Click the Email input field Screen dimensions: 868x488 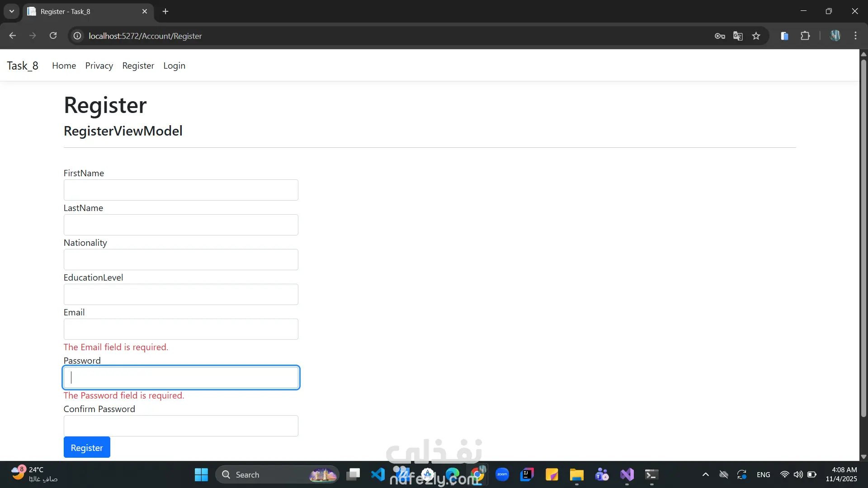[181, 329]
